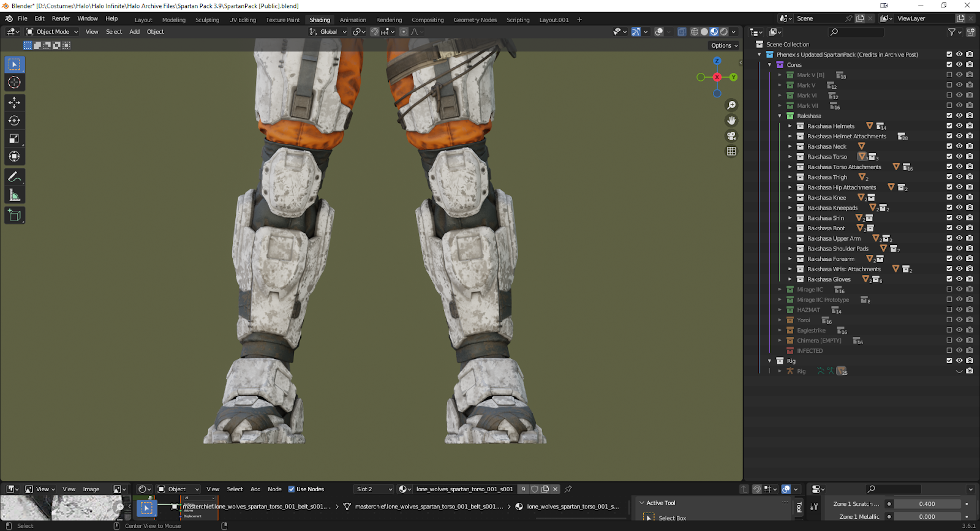Click the Options button in viewport
This screenshot has height=531, width=980.
point(724,45)
